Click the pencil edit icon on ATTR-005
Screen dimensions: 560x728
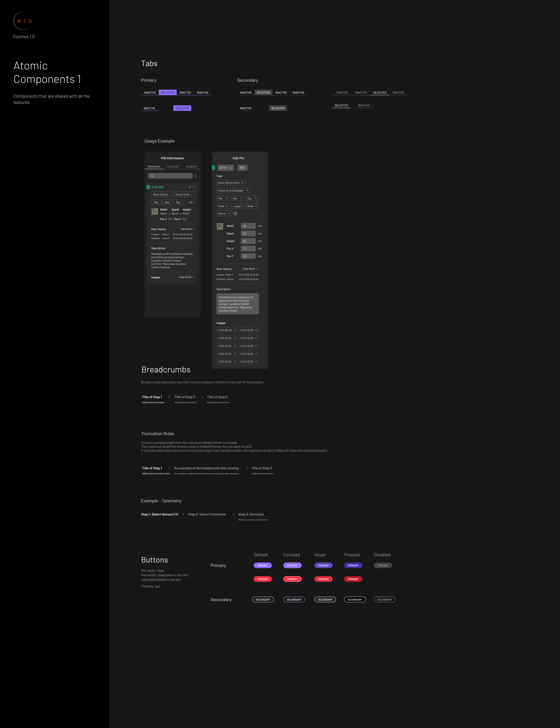coord(190,187)
